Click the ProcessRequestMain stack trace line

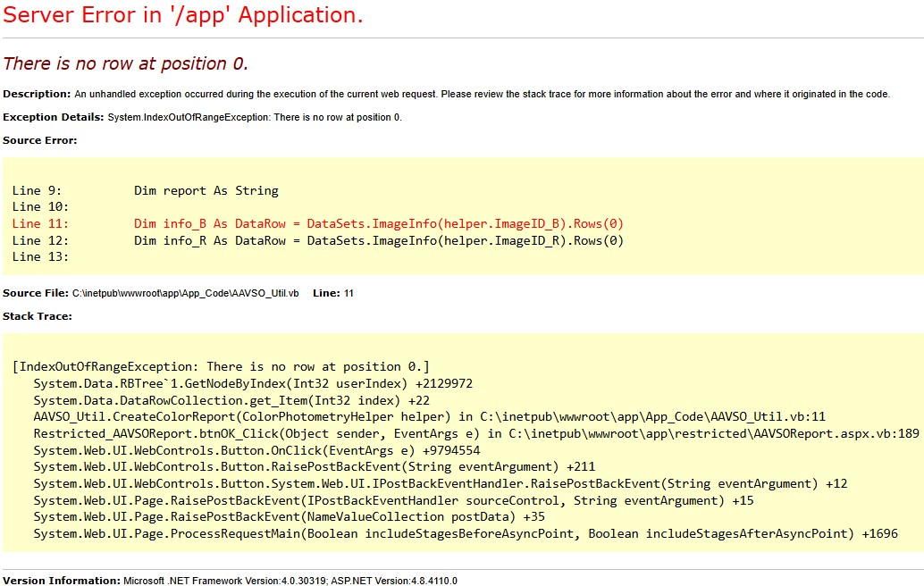[465, 533]
